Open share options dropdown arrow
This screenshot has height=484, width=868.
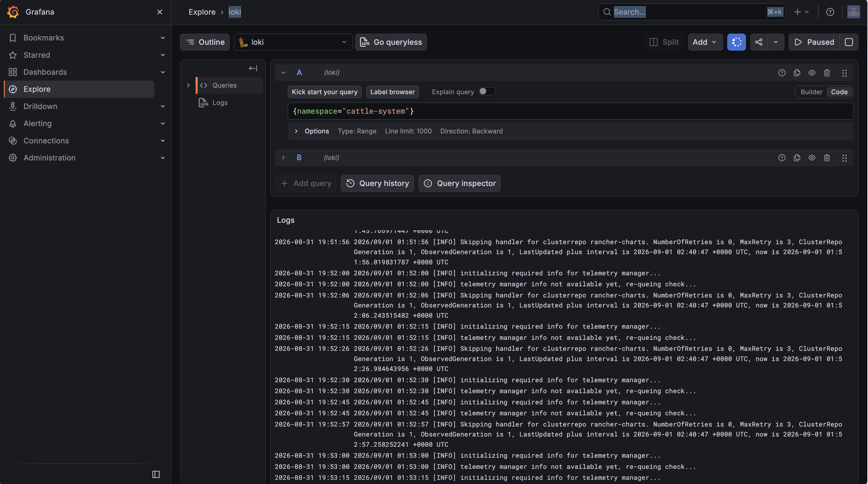(776, 42)
